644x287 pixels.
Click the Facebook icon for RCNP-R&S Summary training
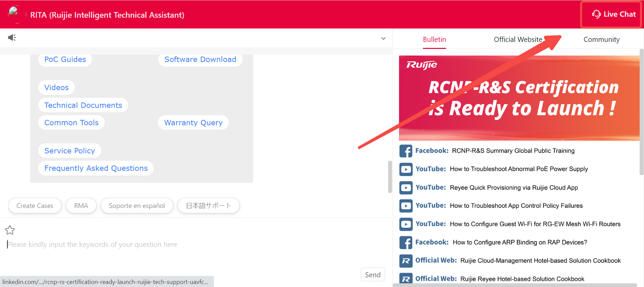tap(406, 151)
